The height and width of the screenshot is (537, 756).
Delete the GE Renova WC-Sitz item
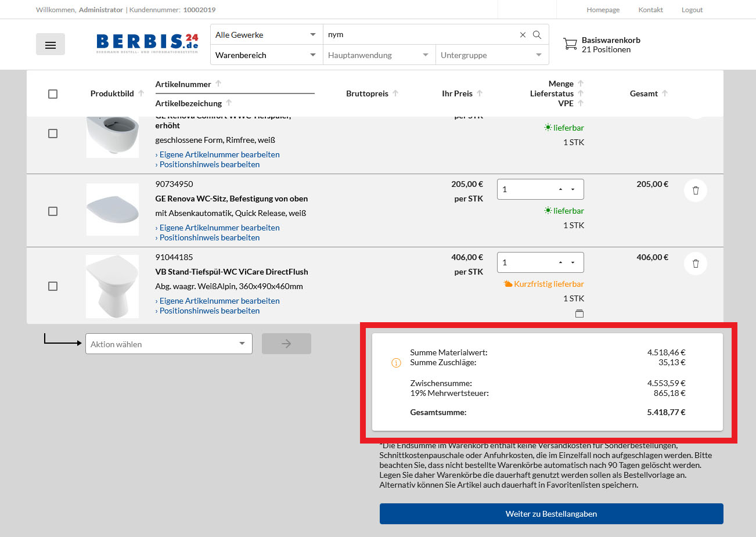coord(696,190)
